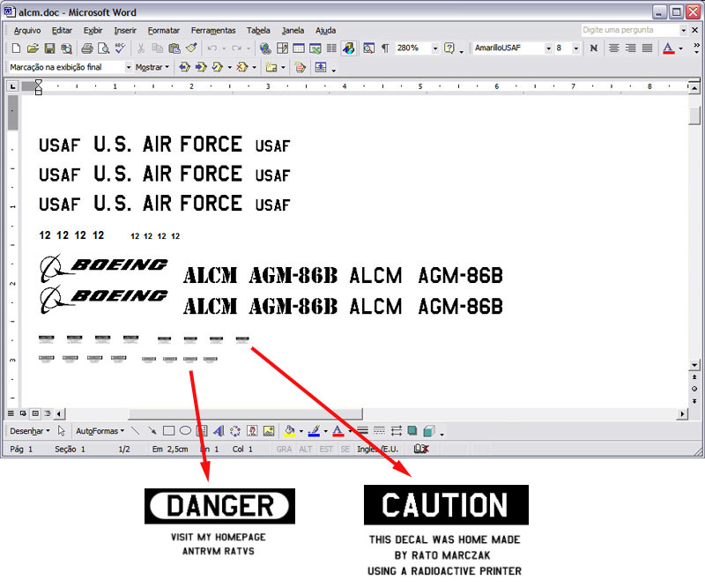Open the Document Map icon
Image resolution: width=705 pixels, height=588 pixels.
click(368, 48)
